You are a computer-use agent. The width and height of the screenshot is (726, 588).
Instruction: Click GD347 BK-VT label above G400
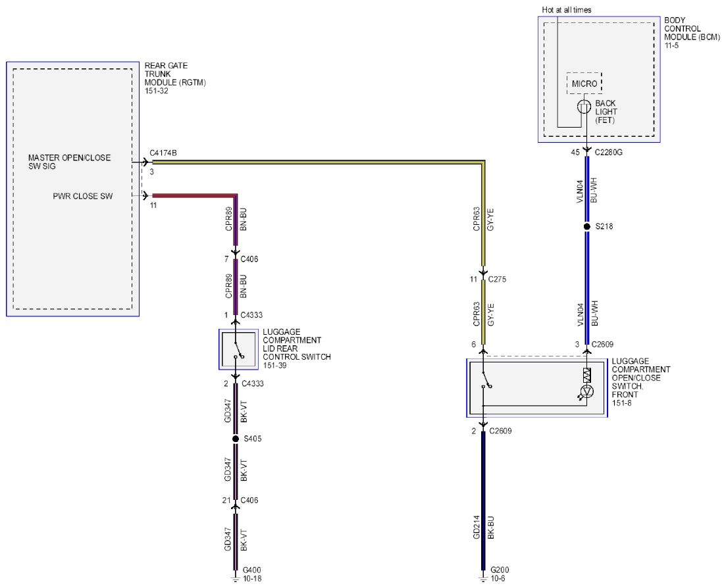pyautogui.click(x=236, y=539)
